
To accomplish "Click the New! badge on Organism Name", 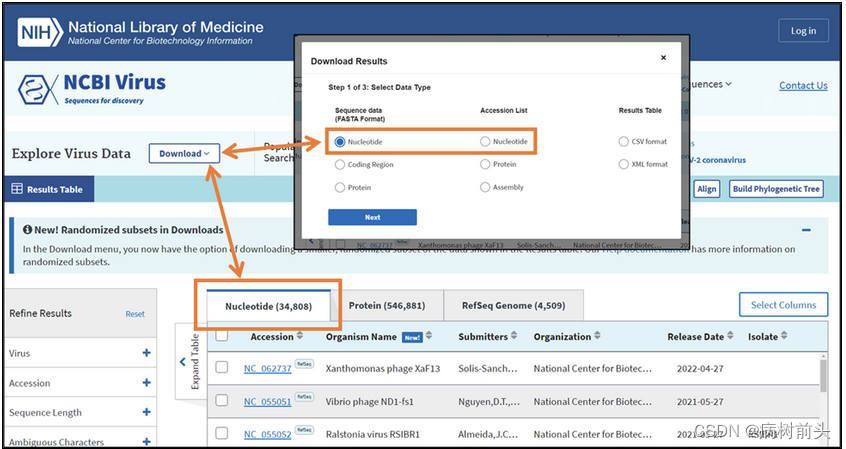I will pos(412,337).
